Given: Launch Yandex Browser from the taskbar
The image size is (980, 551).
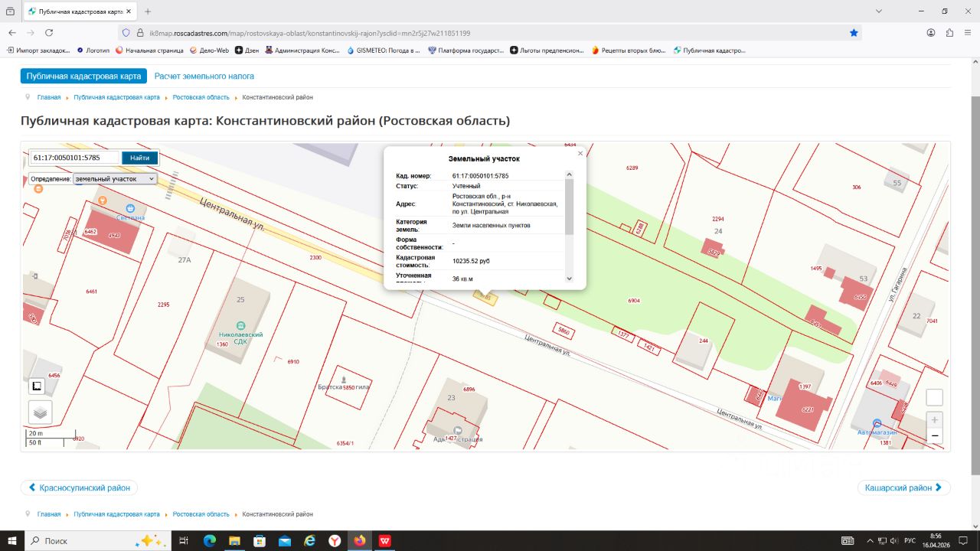Looking at the screenshot, I should coord(335,540).
